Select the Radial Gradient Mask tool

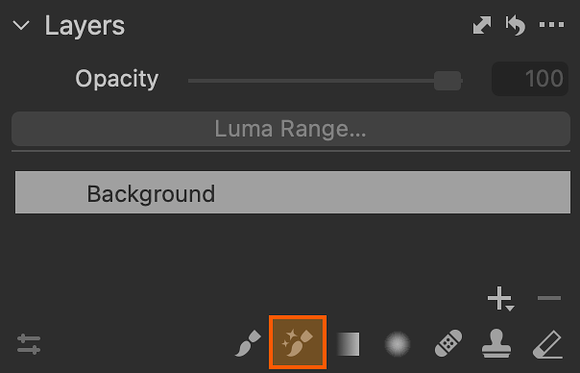(x=398, y=344)
